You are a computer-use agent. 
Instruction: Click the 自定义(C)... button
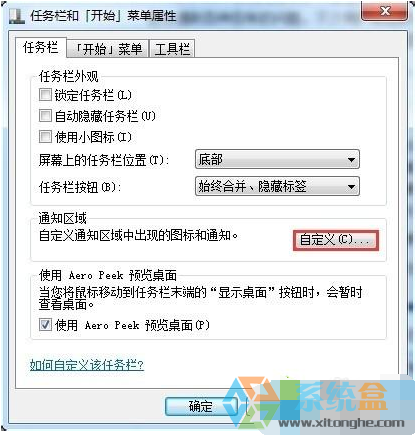(x=336, y=240)
